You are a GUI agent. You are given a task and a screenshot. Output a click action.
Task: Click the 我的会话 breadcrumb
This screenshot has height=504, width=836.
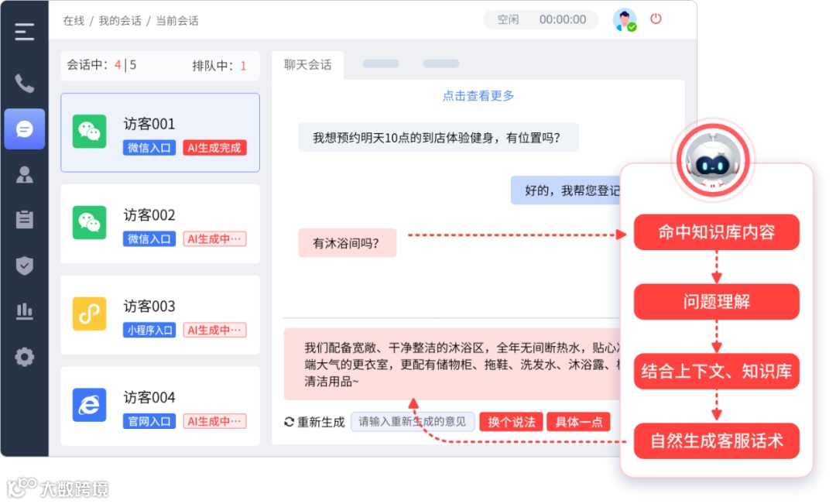click(120, 21)
